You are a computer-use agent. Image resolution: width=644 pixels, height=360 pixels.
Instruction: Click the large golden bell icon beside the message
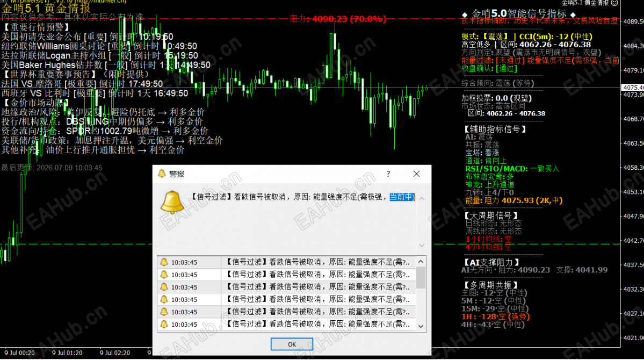[171, 202]
